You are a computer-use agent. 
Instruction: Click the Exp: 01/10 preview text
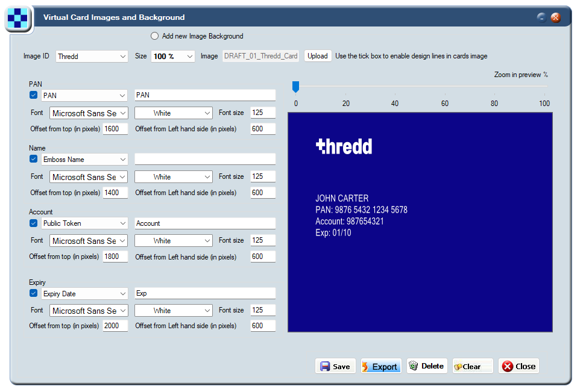333,233
